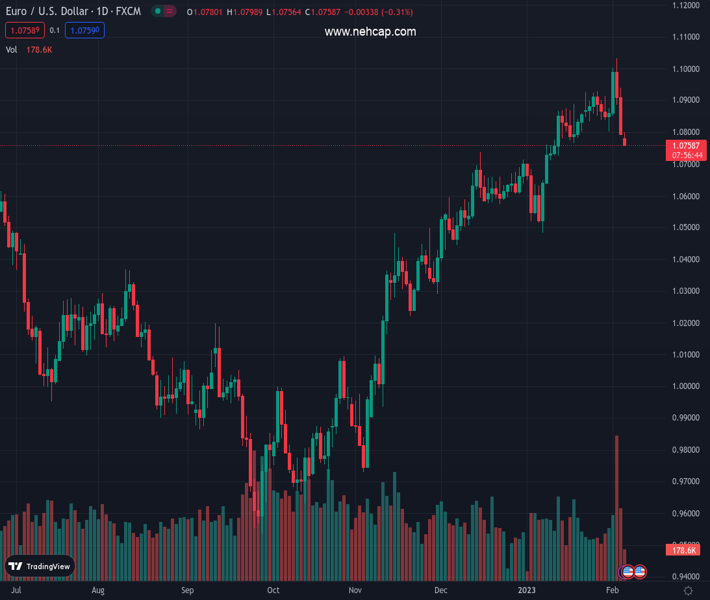The width and height of the screenshot is (710, 600).
Task: Select the Vol indicator label
Action: pos(11,49)
